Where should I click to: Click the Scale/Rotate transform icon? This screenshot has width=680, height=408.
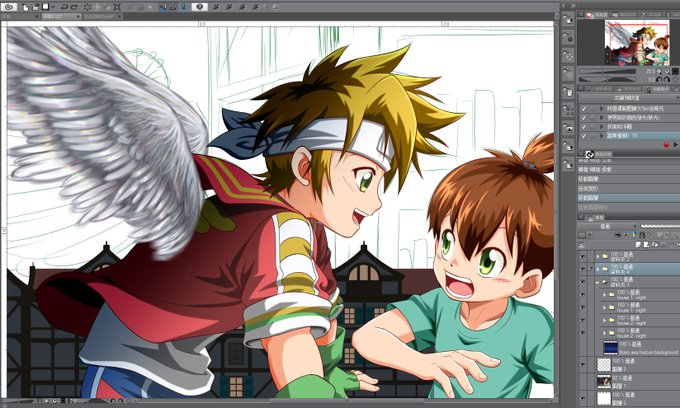117,7
